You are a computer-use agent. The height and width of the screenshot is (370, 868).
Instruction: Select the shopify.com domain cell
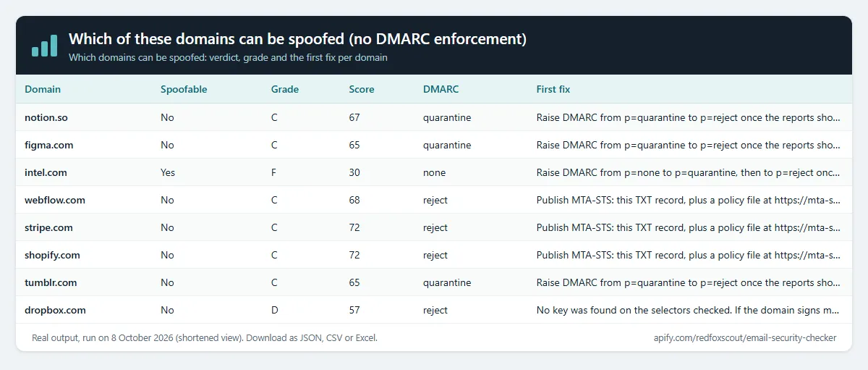point(52,255)
